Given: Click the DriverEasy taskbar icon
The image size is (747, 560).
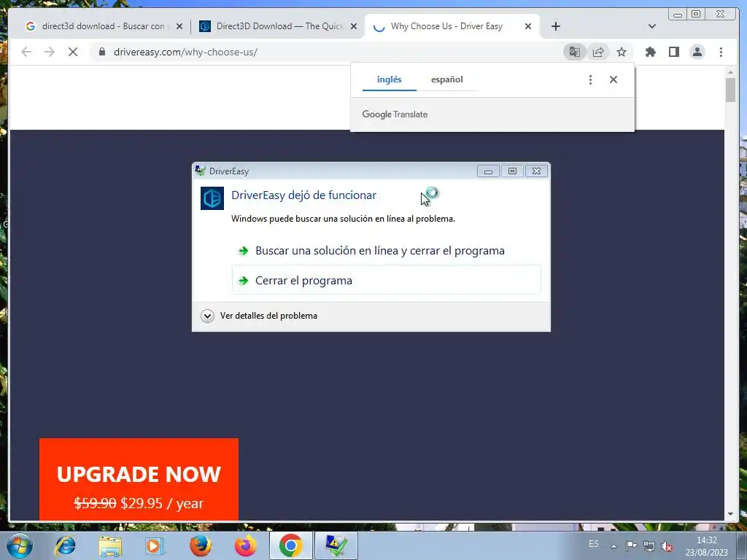Looking at the screenshot, I should click(336, 545).
